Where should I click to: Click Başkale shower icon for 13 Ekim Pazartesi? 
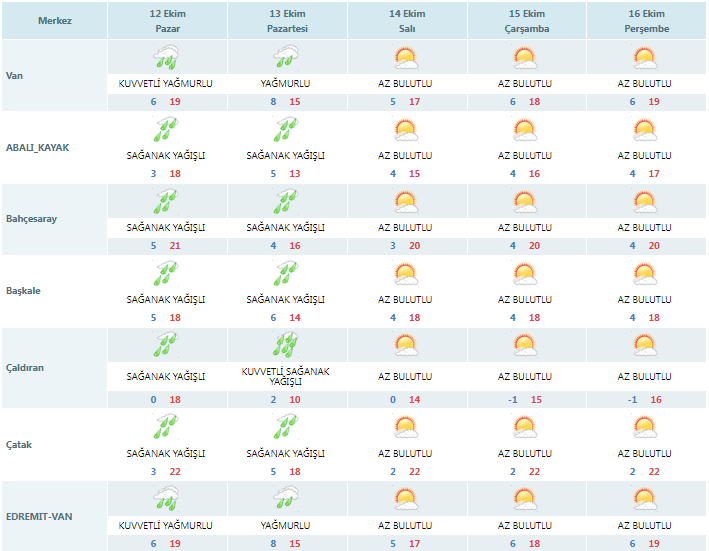(x=287, y=274)
